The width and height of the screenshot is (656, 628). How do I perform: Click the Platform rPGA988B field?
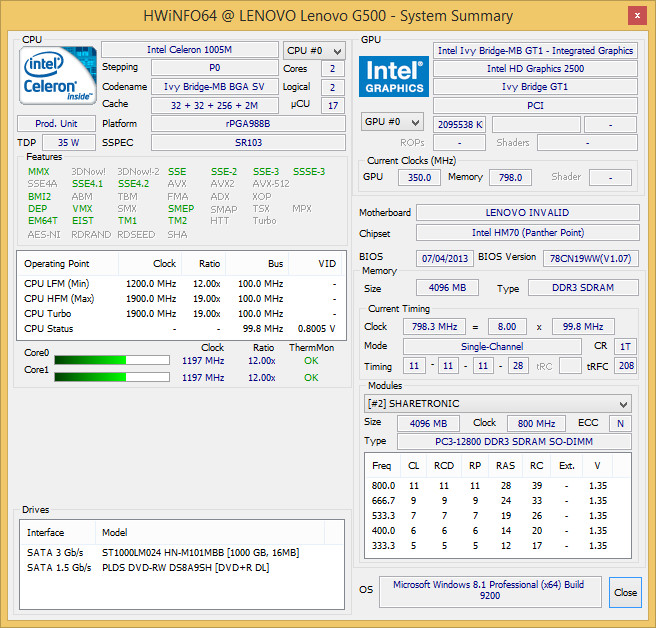pos(248,123)
